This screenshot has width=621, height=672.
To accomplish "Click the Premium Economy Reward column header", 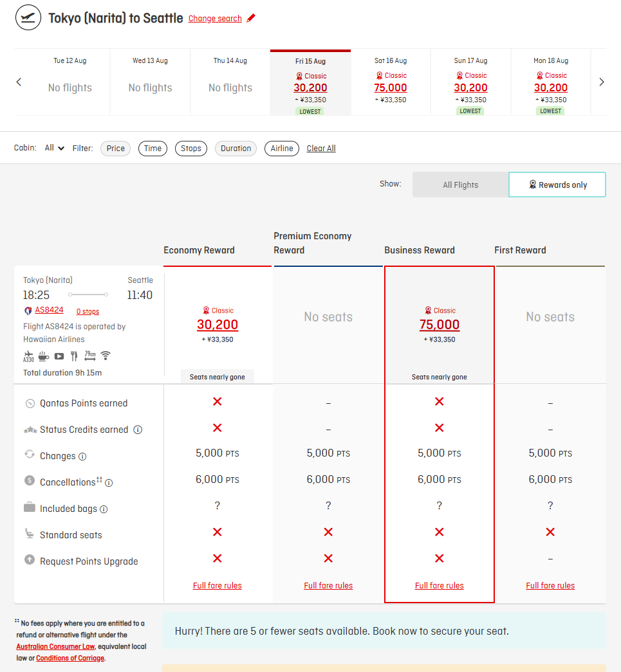I will pos(313,243).
